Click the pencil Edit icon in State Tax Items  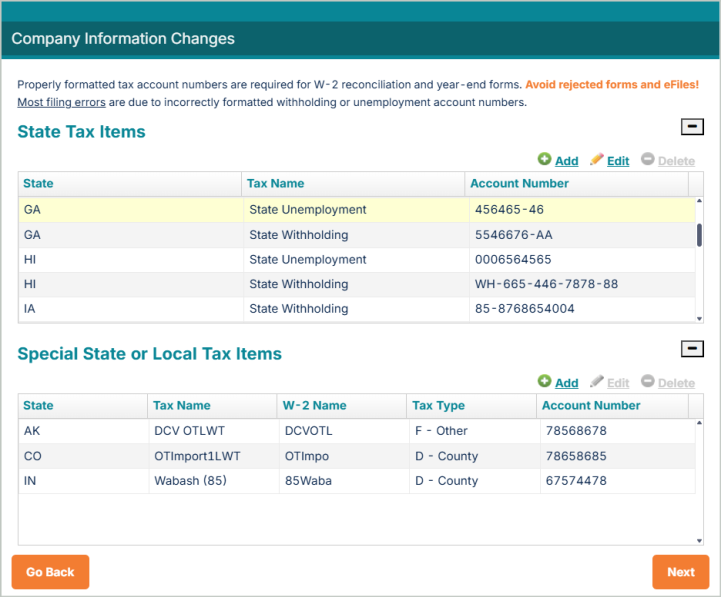597,160
